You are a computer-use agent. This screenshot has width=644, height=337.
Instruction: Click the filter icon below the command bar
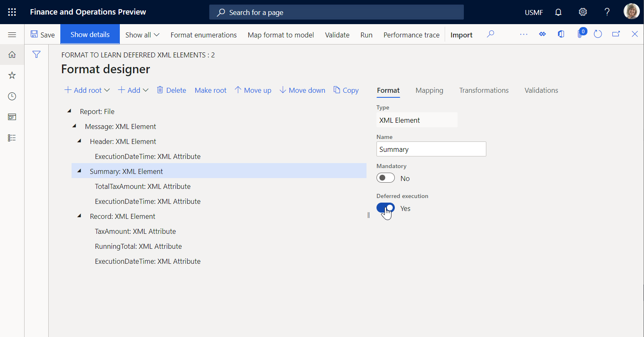coord(37,54)
